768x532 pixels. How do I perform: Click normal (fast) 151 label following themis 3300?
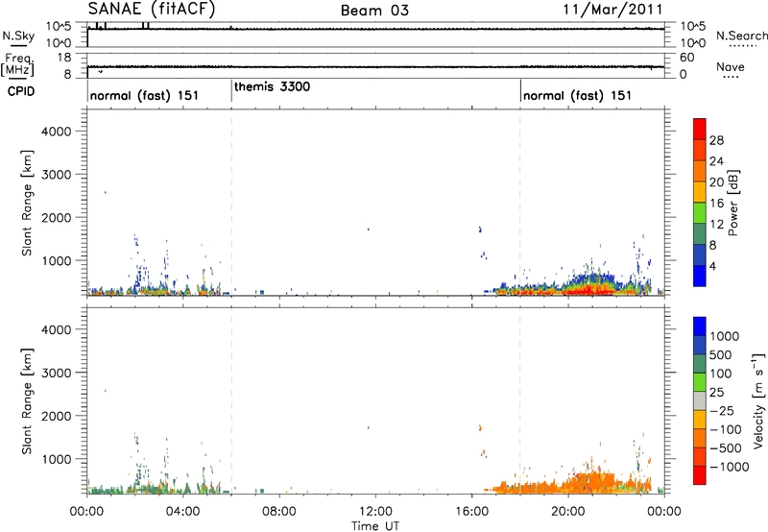coord(578,95)
